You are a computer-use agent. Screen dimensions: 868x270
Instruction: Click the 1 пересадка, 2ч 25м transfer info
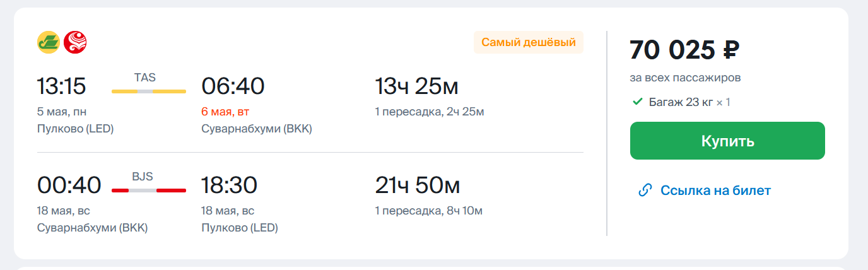tap(430, 112)
